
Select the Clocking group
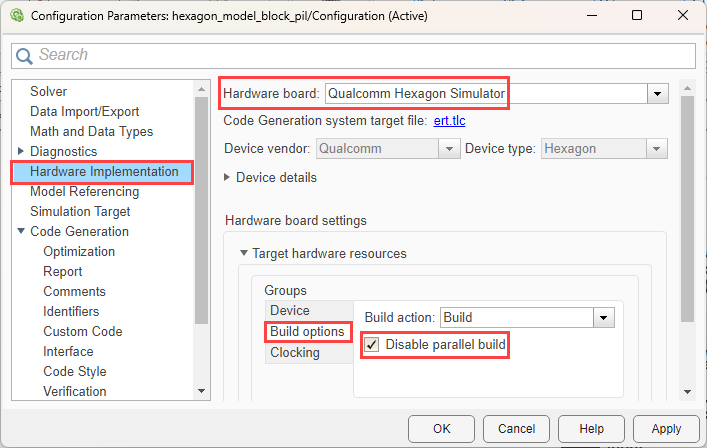[294, 352]
